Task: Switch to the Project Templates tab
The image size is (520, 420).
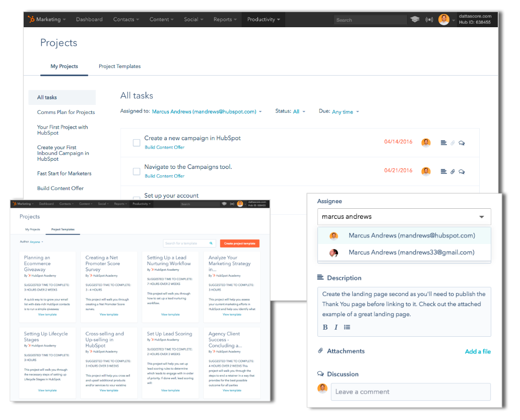Action: tap(119, 67)
